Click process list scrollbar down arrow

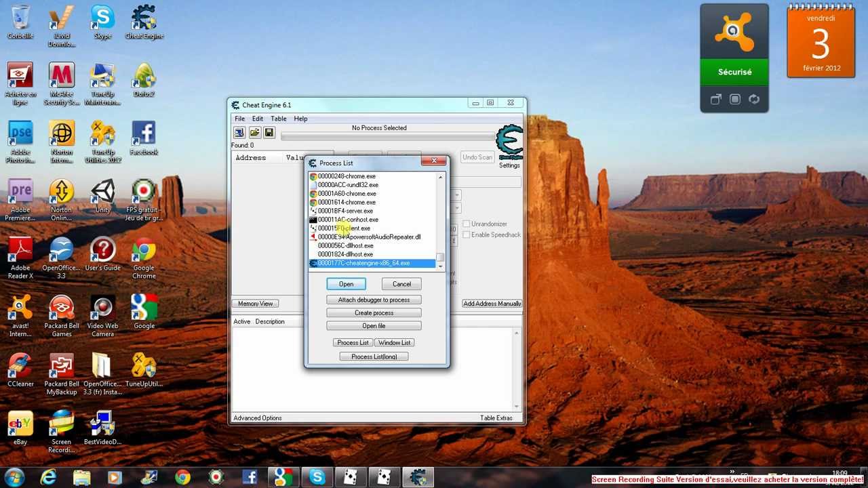[x=440, y=266]
